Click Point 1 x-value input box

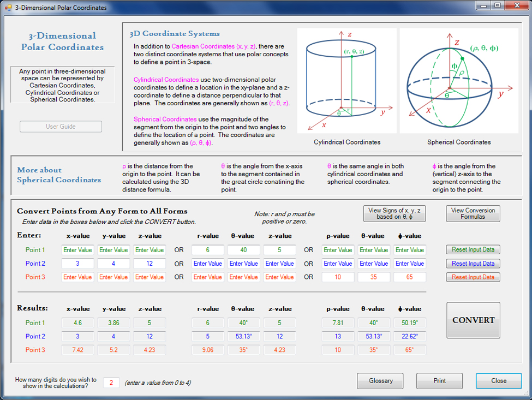pos(77,250)
